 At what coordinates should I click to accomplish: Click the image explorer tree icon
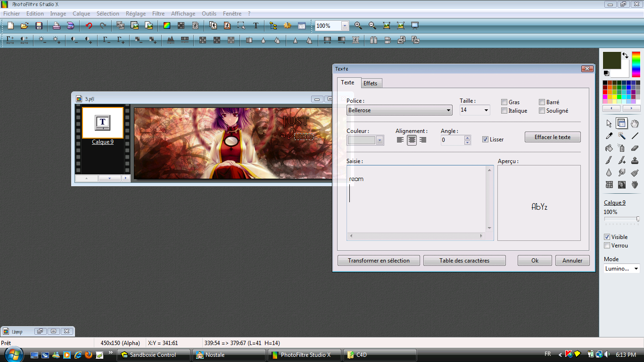[x=273, y=26]
